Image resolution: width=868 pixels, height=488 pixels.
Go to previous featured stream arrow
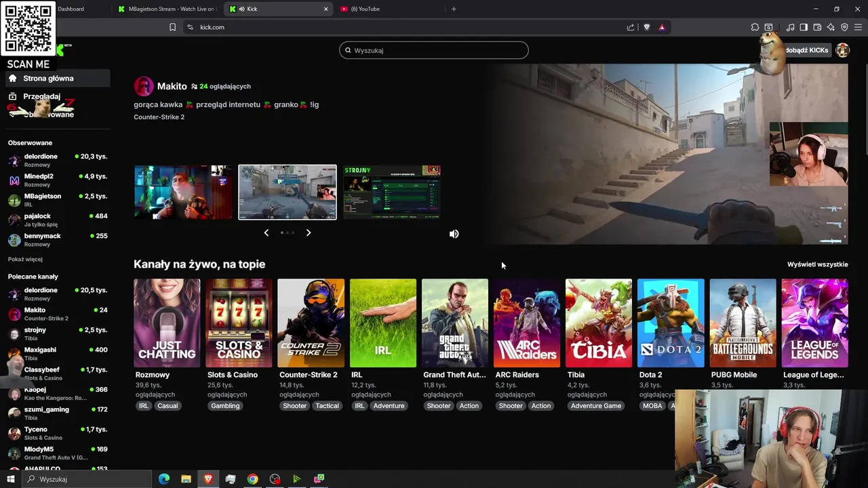coord(266,232)
